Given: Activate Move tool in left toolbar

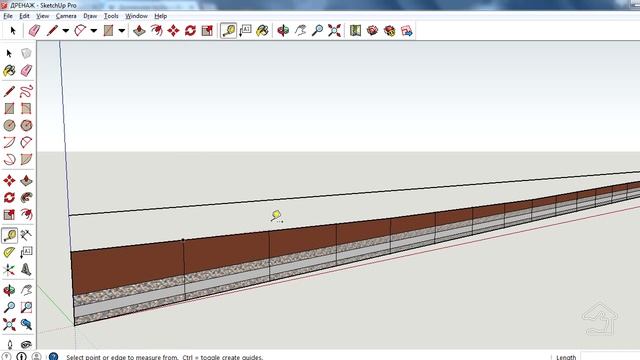Looking at the screenshot, I should point(9,180).
